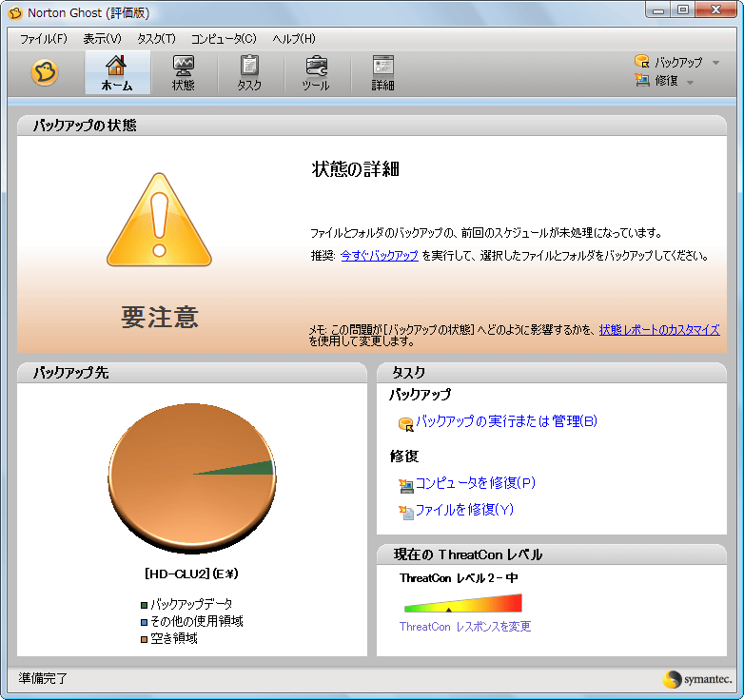
Task: Click green バックアップデータ legend swatch
Action: tap(145, 605)
